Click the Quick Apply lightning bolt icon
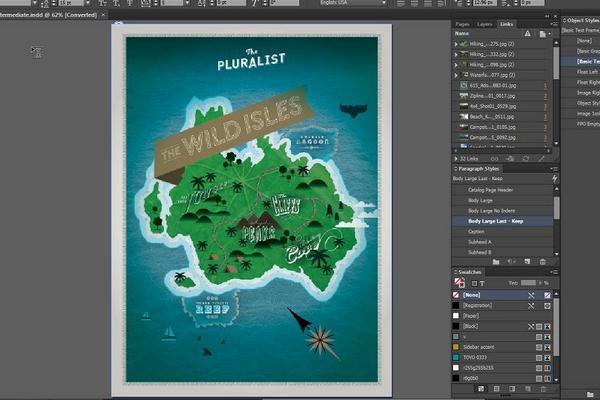Screen dimensions: 600x400 (554, 178)
